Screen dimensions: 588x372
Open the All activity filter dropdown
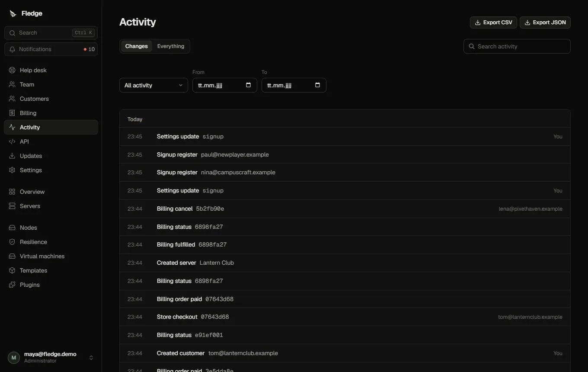[x=153, y=85]
